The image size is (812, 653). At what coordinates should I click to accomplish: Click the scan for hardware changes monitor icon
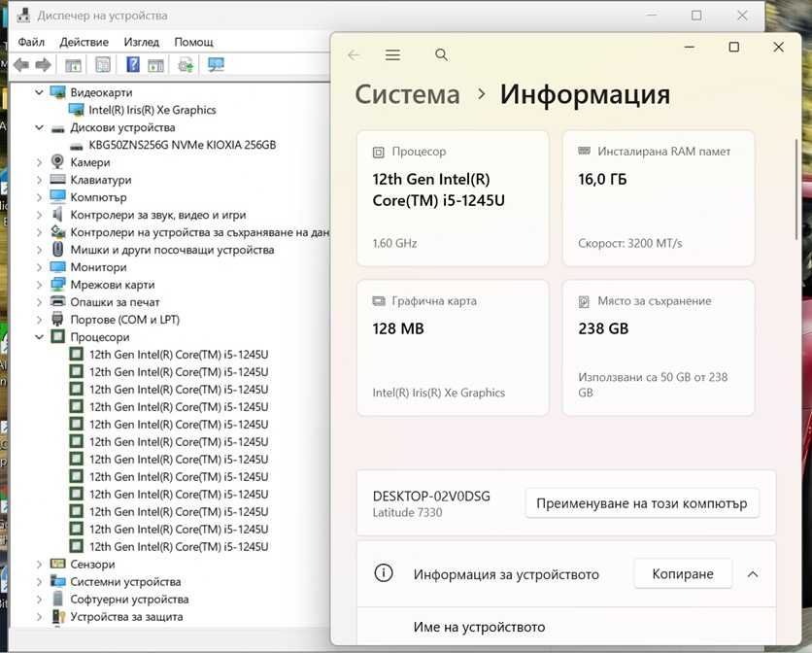[x=216, y=64]
